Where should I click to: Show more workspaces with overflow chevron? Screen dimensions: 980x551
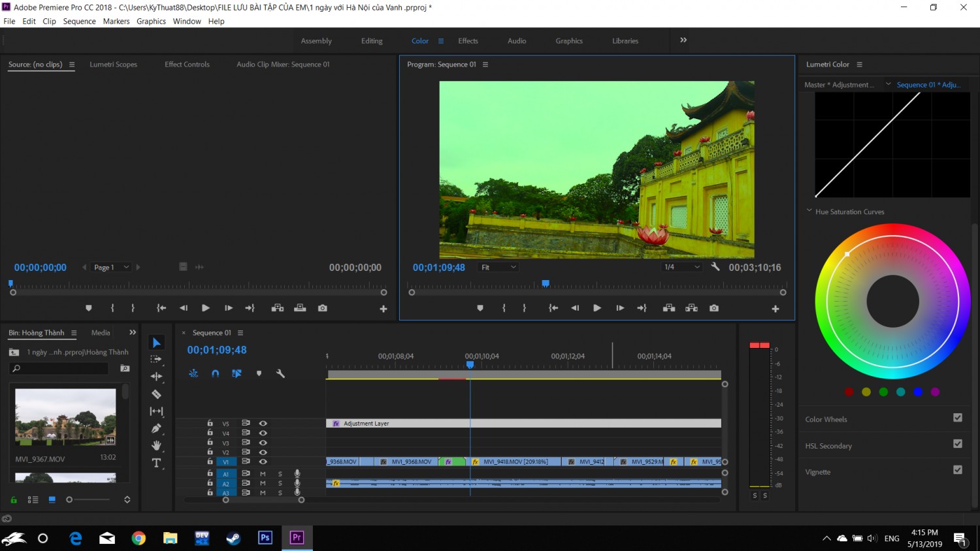coord(683,40)
